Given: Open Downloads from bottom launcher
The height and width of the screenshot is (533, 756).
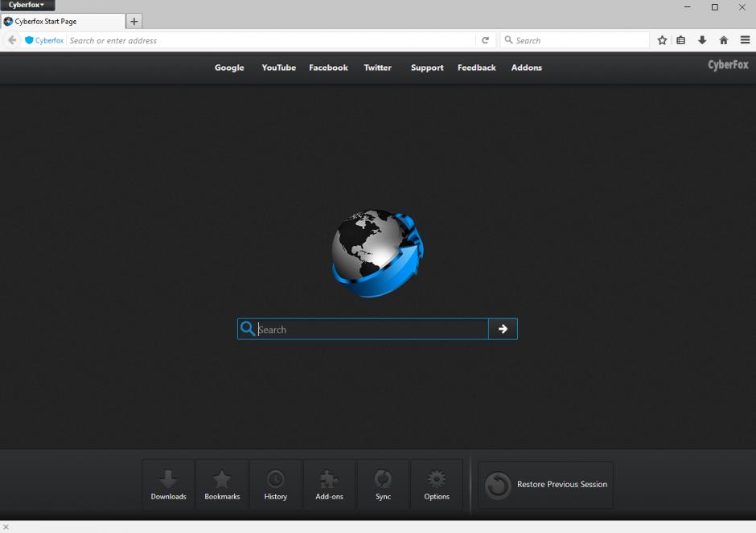Looking at the screenshot, I should (168, 484).
